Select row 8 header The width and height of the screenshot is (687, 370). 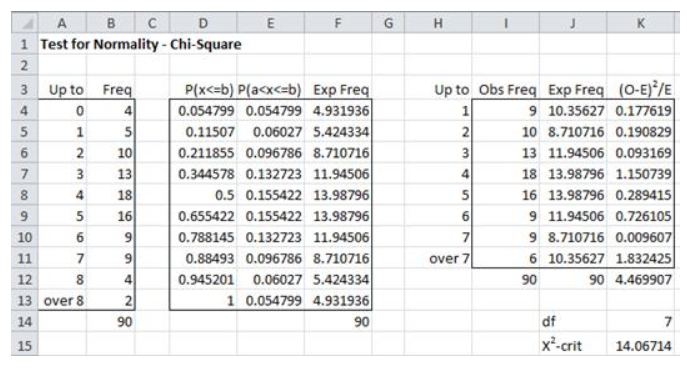[x=25, y=195]
